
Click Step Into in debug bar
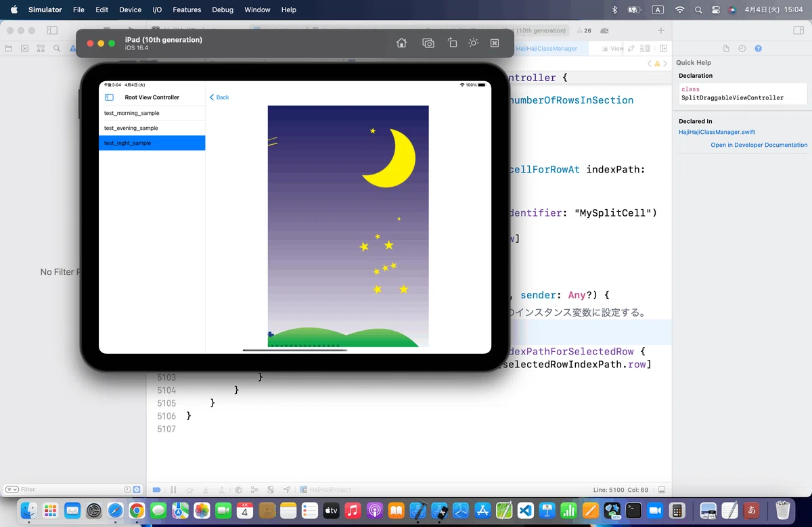click(206, 490)
